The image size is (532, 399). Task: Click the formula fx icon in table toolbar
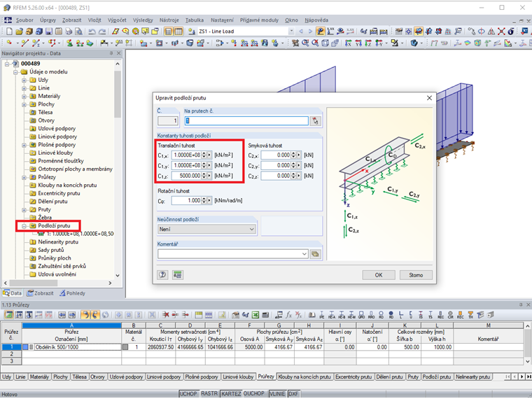click(288, 315)
